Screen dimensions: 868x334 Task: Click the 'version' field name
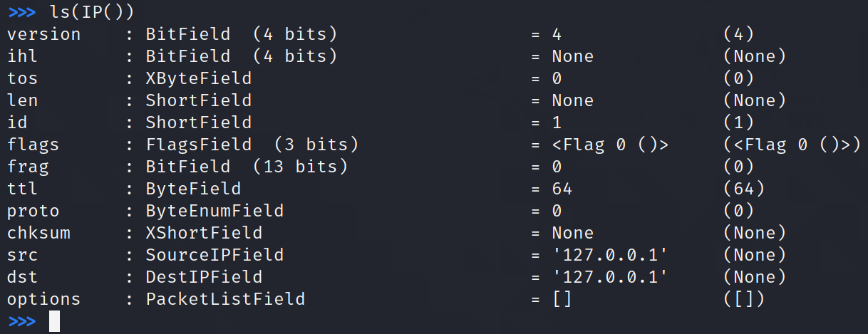(44, 34)
